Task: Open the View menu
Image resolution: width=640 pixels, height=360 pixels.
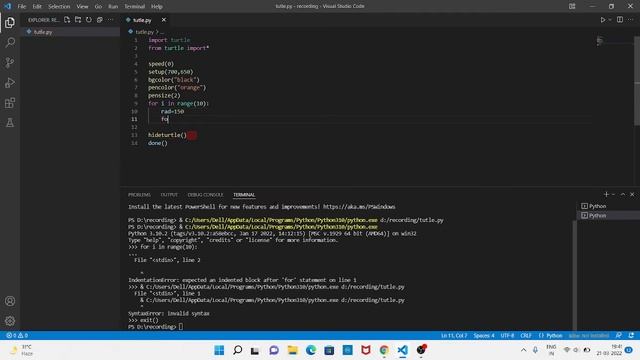Action: tap(82, 7)
